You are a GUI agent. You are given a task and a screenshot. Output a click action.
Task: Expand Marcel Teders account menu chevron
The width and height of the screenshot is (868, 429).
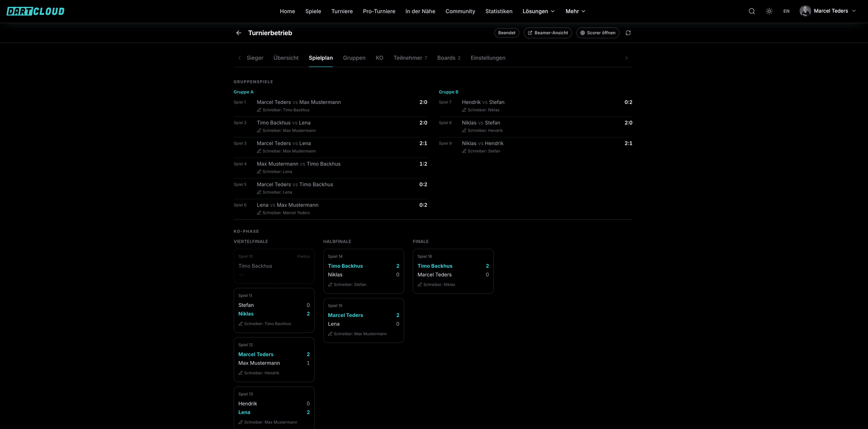(x=854, y=11)
